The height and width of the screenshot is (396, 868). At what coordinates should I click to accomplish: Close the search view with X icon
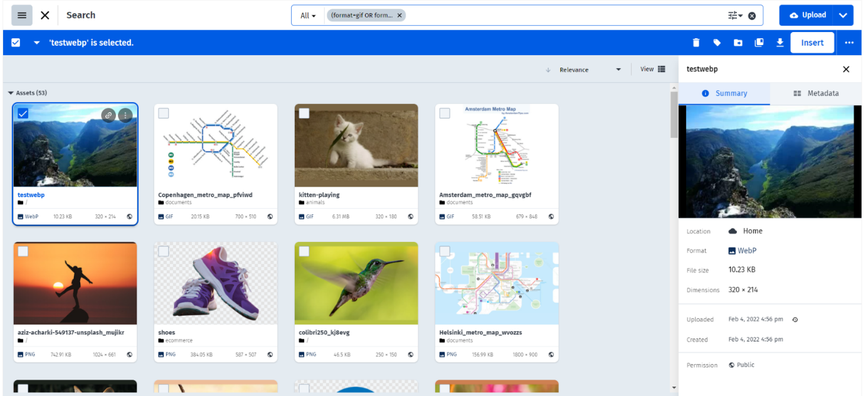tap(45, 15)
